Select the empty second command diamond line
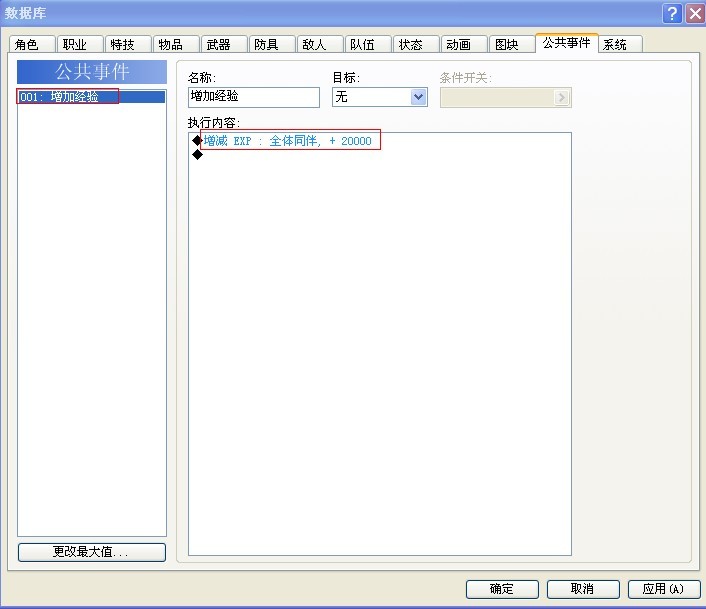Viewport: 706px width, 609px height. coord(380,155)
